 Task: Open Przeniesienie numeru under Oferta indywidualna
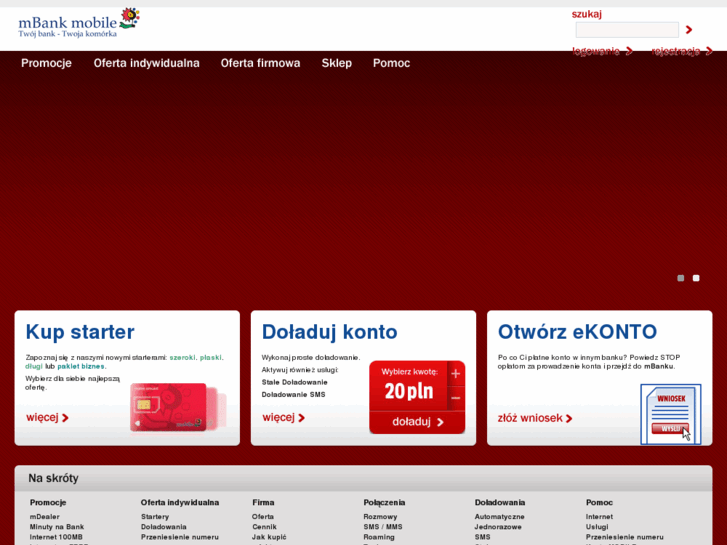180,537
